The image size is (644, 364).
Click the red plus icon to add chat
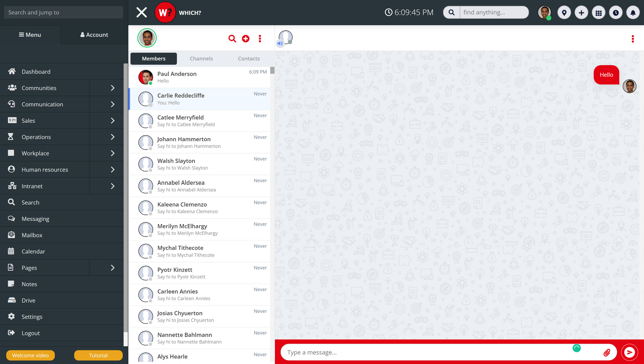click(x=246, y=39)
